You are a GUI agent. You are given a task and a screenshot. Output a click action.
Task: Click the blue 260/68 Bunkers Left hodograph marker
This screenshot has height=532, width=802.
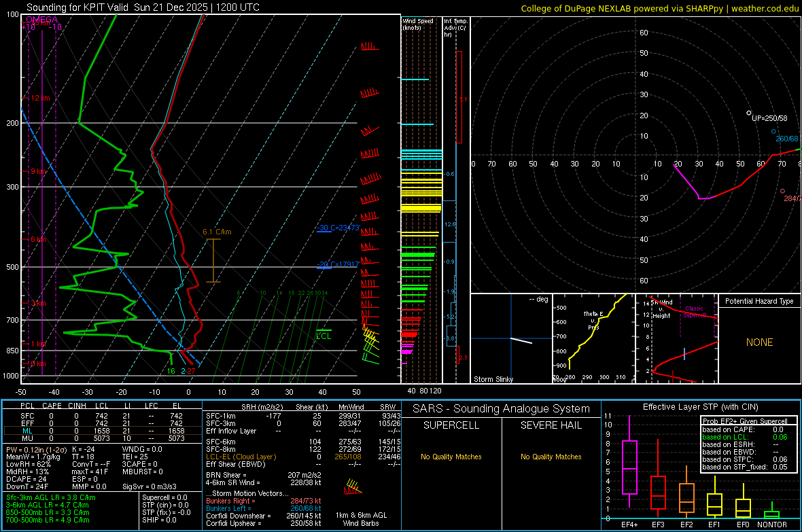(773, 131)
